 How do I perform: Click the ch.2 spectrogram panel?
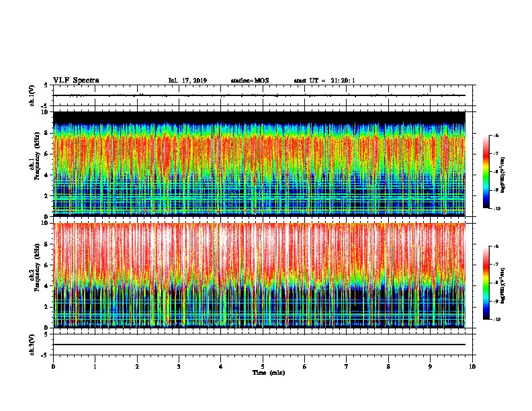259,275
